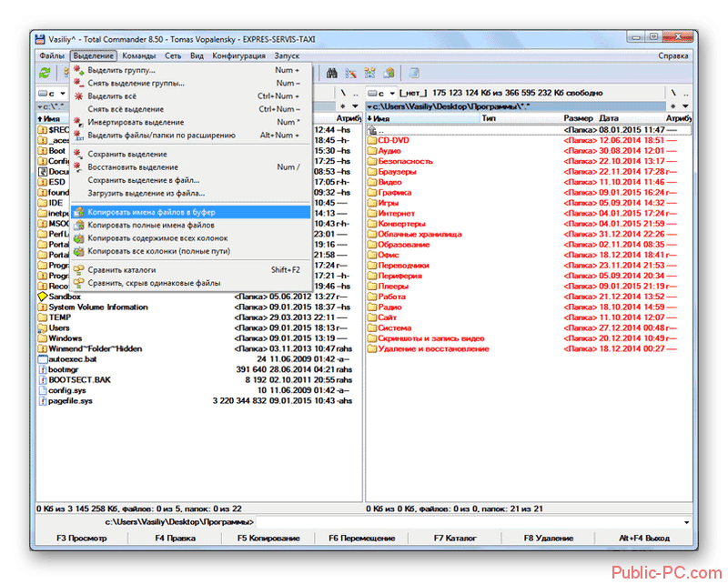This screenshot has height=584, width=728.
Task: Open the left panel directory history arrow
Action: [x=355, y=106]
